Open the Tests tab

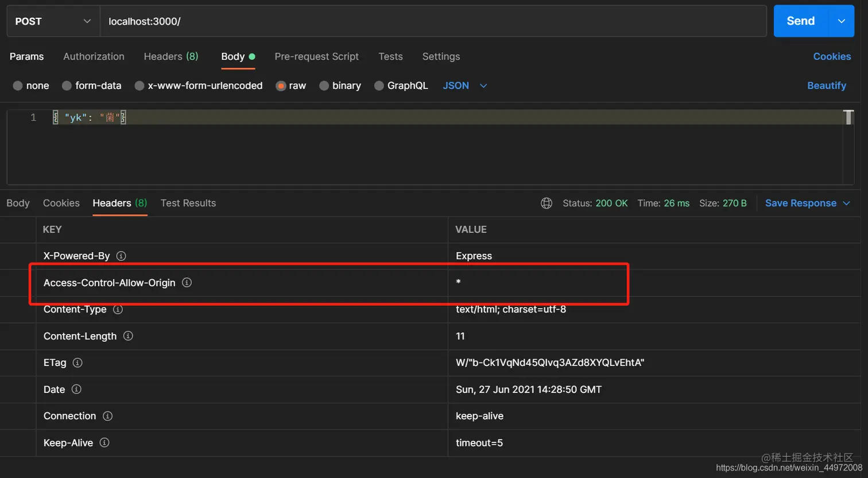pos(390,56)
